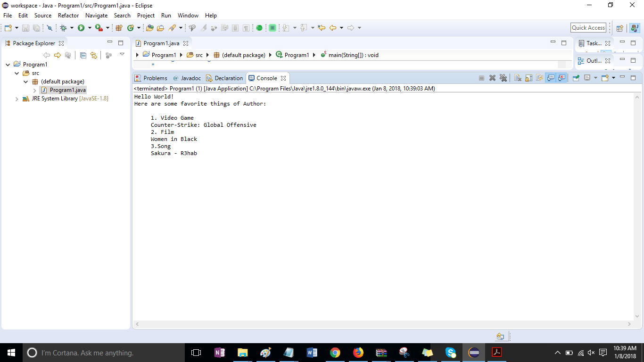Click the Search flashlight icon in toolbar
Screen dimensions: 644x362
pyautogui.click(x=172, y=28)
